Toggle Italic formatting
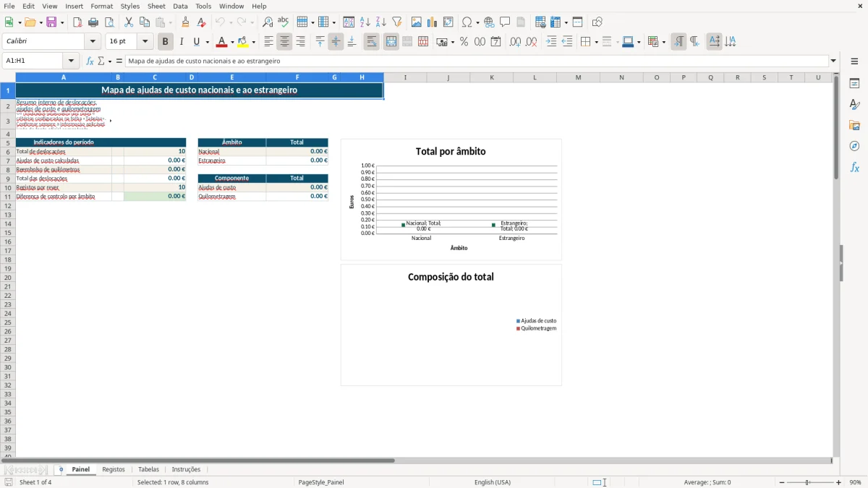868x488 pixels. point(182,42)
